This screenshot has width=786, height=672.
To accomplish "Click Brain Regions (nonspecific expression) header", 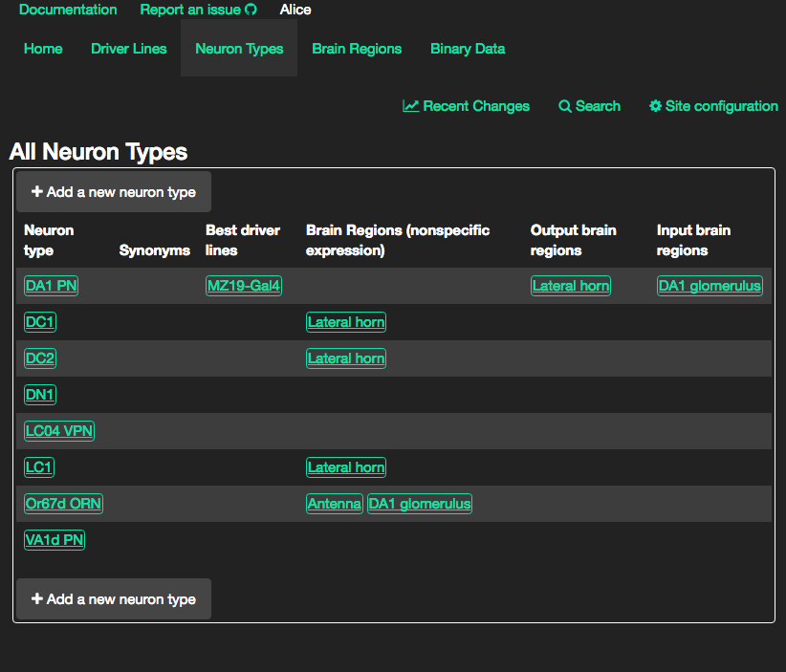I will pyautogui.click(x=398, y=240).
